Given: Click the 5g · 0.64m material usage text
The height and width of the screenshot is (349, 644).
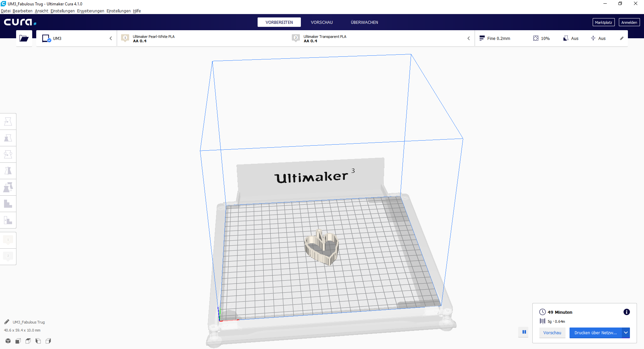Looking at the screenshot, I should (x=556, y=321).
